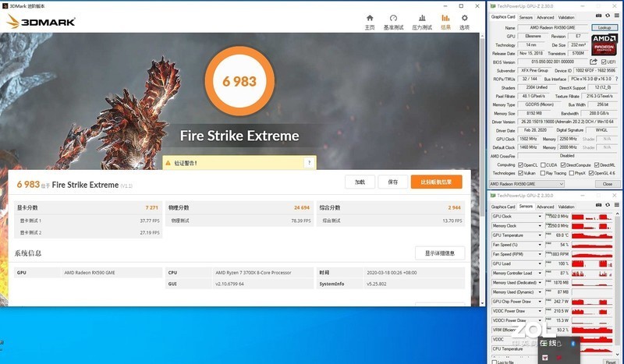Toggle the CUDA checkbox

pos(543,164)
